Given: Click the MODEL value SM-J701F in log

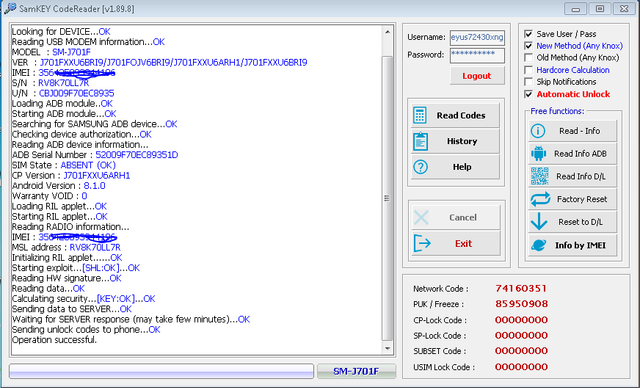Looking at the screenshot, I should click(71, 52).
